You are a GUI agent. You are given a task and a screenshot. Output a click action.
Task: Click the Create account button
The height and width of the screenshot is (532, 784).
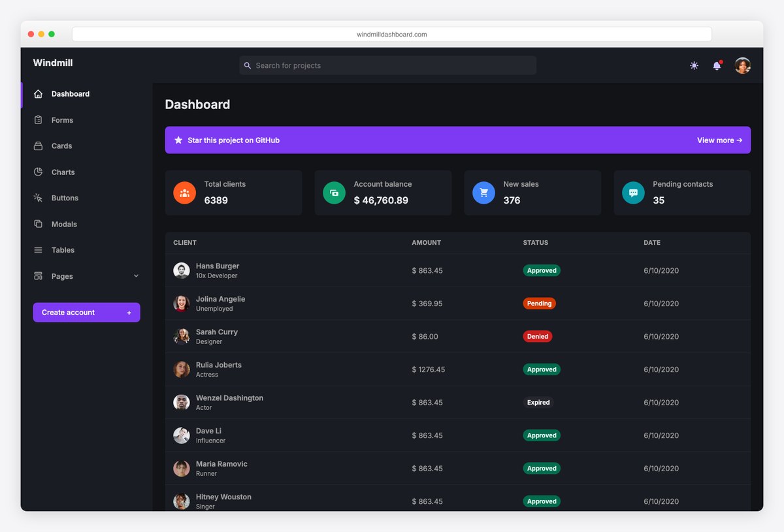[86, 313]
